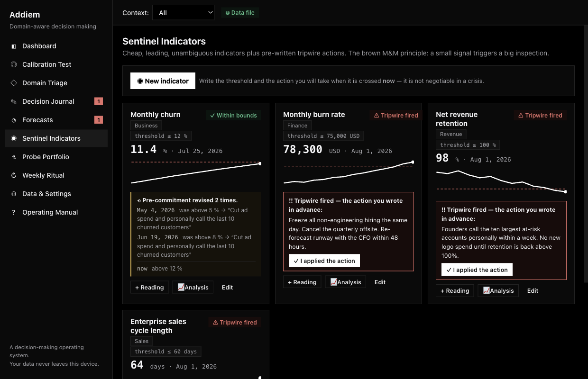Open Probe Portfolio in sidebar

click(x=56, y=157)
